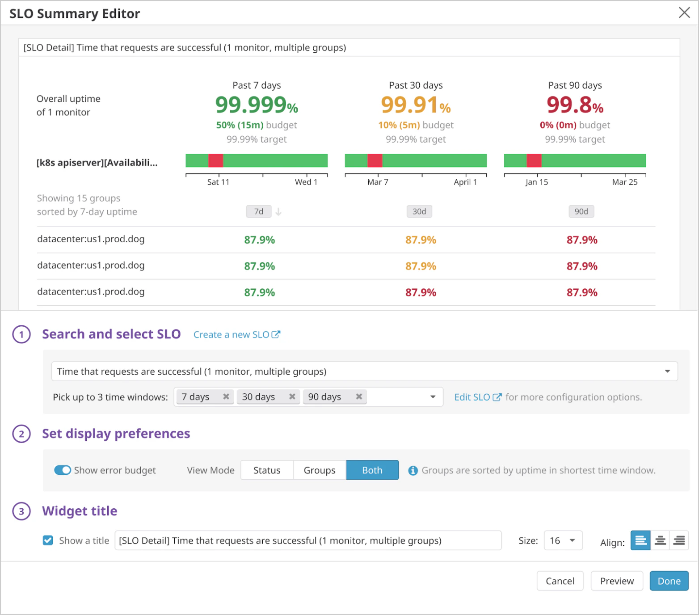699x616 pixels.
Task: Remove the 90 days time window tag
Action: (x=358, y=397)
